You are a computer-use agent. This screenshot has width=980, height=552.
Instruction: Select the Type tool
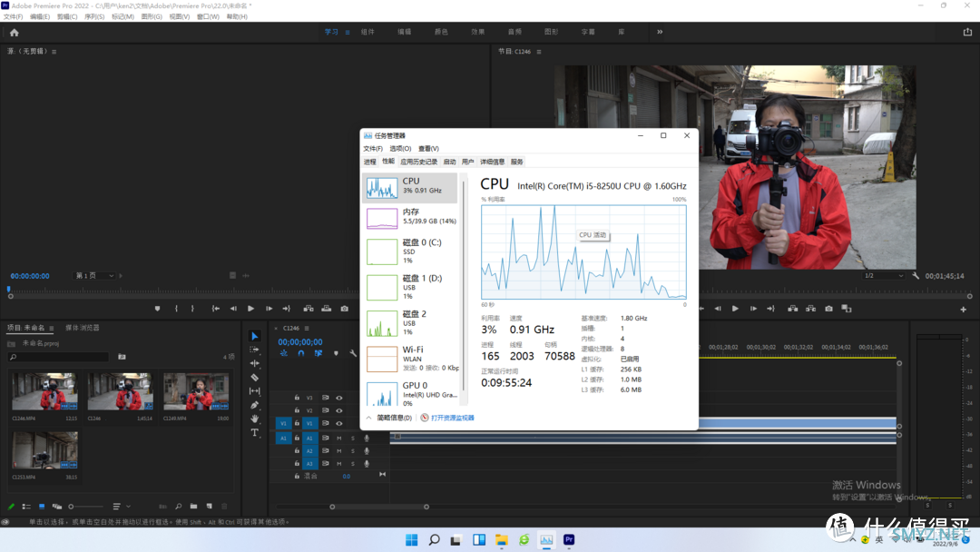pyautogui.click(x=254, y=432)
